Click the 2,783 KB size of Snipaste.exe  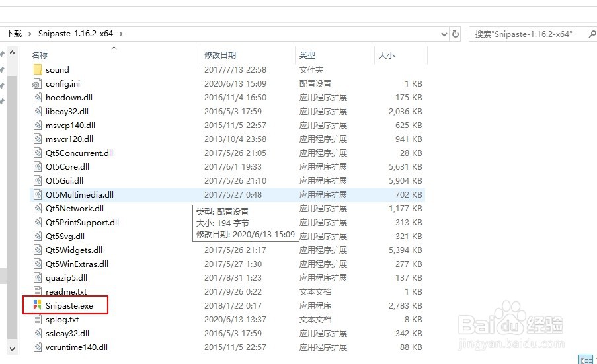coord(405,305)
